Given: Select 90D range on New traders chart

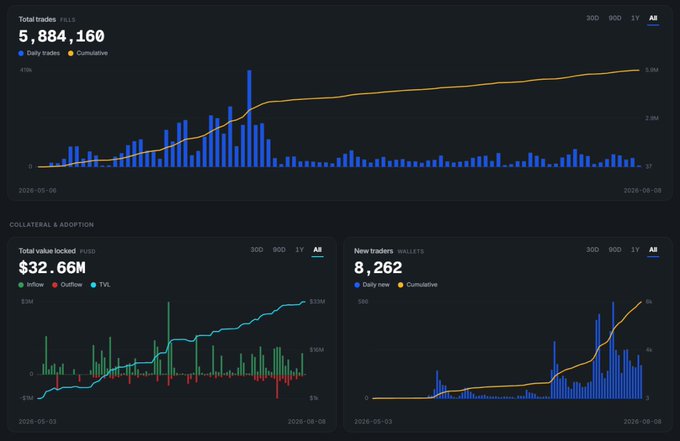Looking at the screenshot, I should 615,250.
